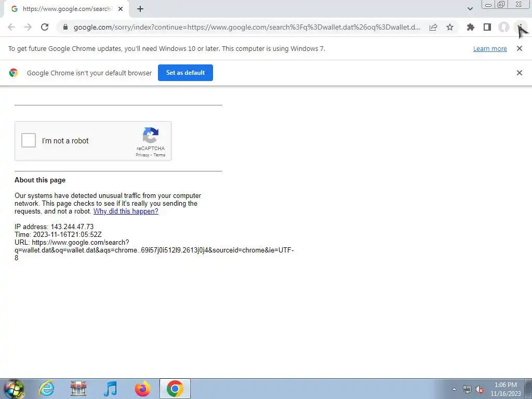The image size is (532, 399).
Task: Open the Learn more link about Chrome updates
Action: [490, 48]
